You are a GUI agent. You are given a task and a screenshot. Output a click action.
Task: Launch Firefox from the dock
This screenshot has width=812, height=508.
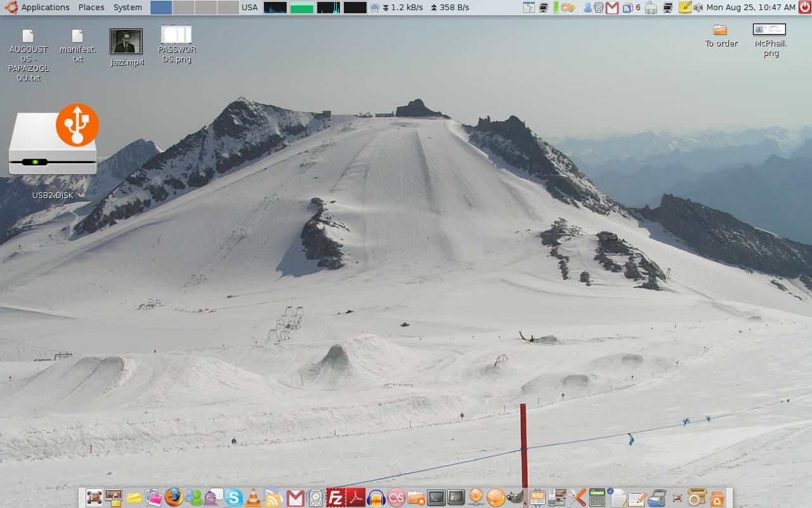pyautogui.click(x=173, y=497)
